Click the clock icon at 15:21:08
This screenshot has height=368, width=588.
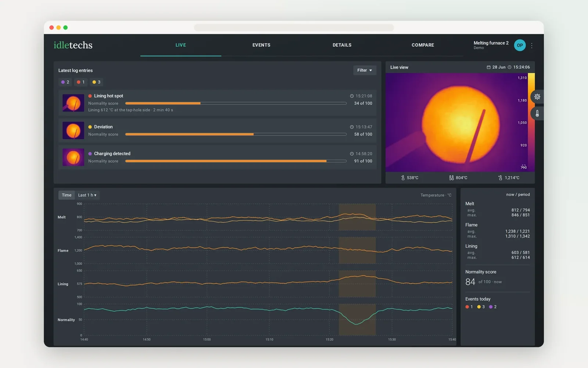[x=352, y=96]
